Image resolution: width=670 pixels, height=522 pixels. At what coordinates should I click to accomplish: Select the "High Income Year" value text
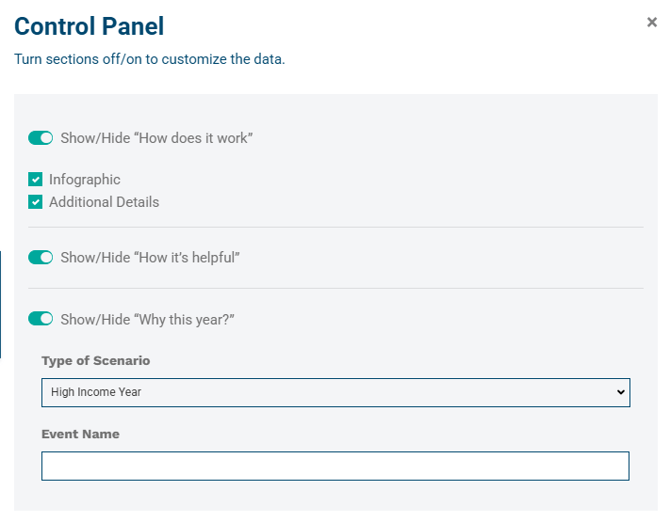tap(96, 392)
